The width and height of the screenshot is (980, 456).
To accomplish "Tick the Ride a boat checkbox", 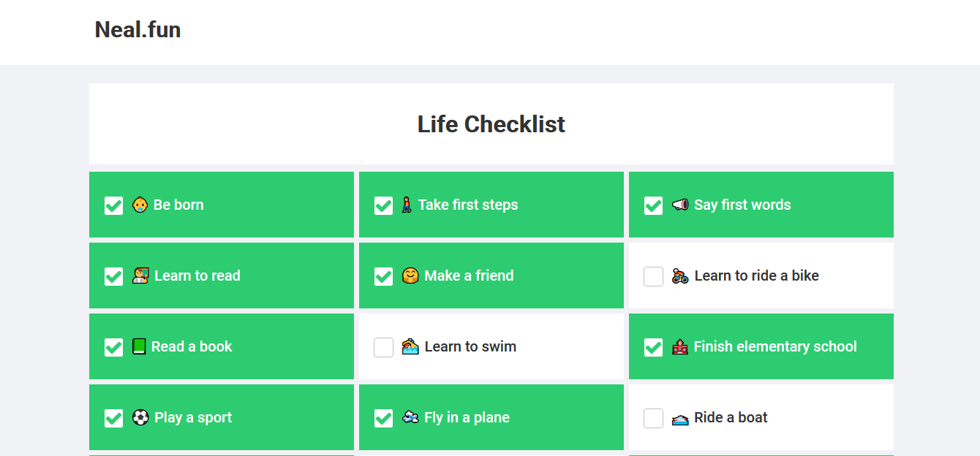I will tap(653, 418).
